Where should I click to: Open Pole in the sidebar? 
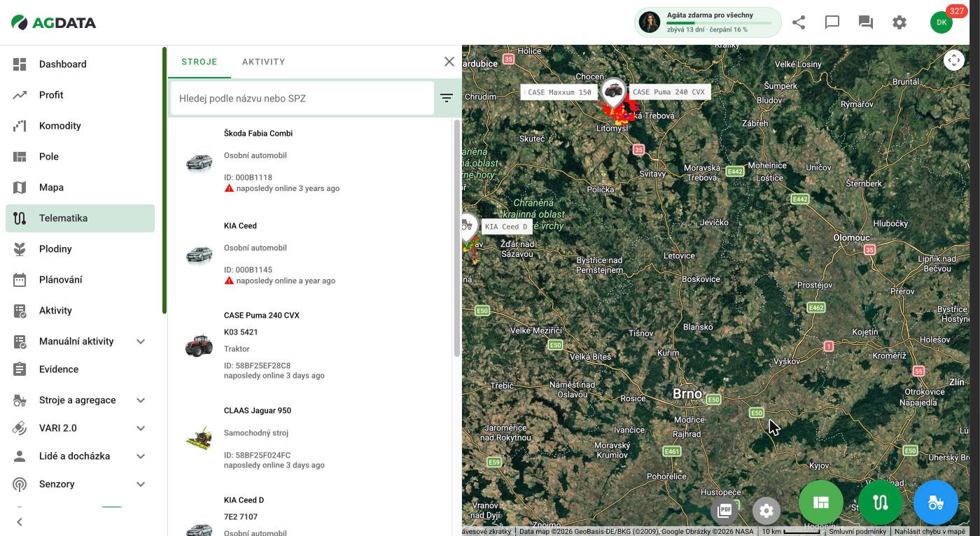pyautogui.click(x=80, y=157)
